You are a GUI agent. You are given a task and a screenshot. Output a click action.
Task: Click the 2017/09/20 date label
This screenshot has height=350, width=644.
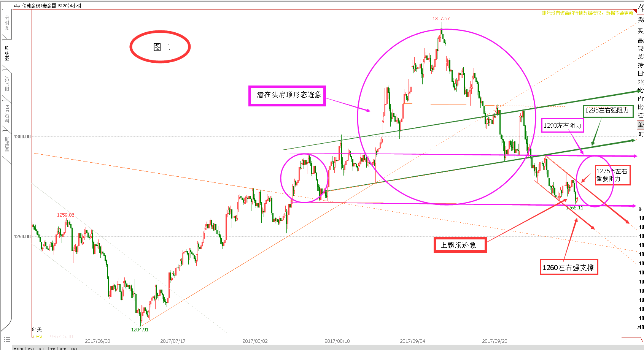coord(495,341)
